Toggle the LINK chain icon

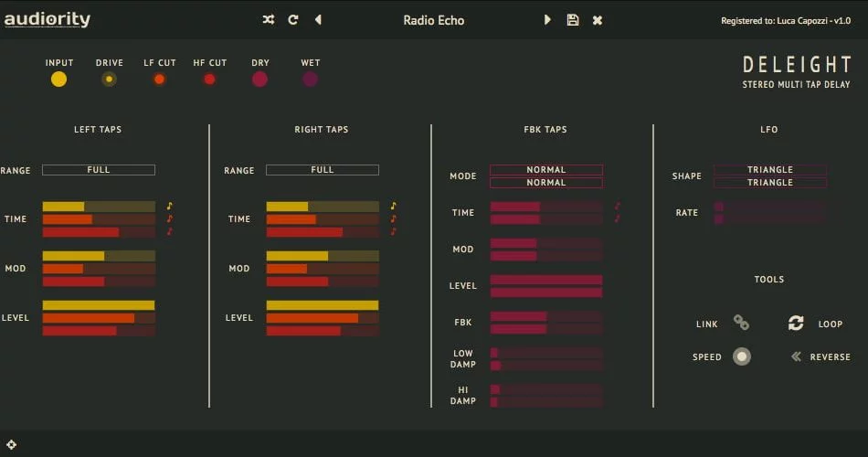[741, 323]
